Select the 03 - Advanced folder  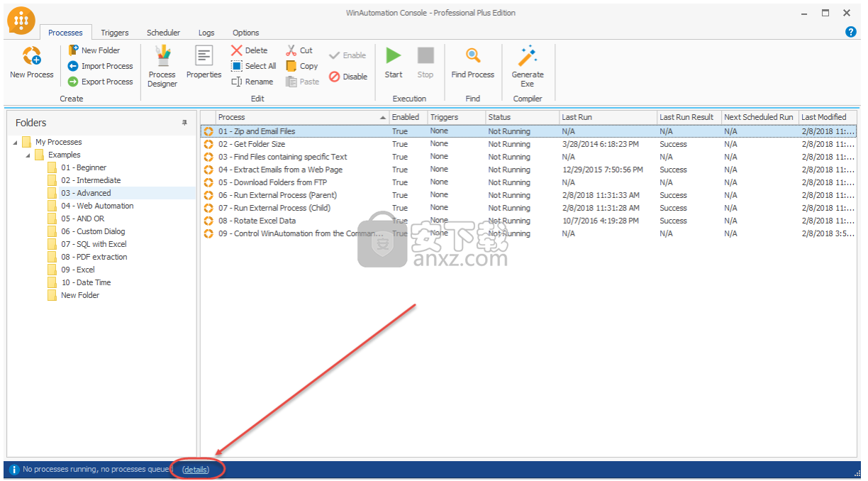[x=86, y=193]
